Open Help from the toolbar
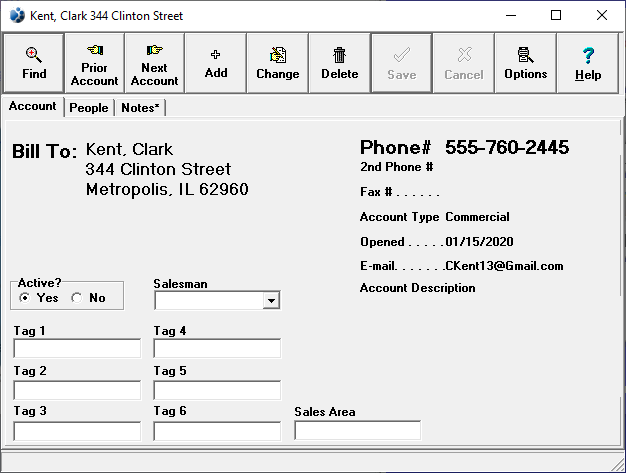 click(x=588, y=63)
